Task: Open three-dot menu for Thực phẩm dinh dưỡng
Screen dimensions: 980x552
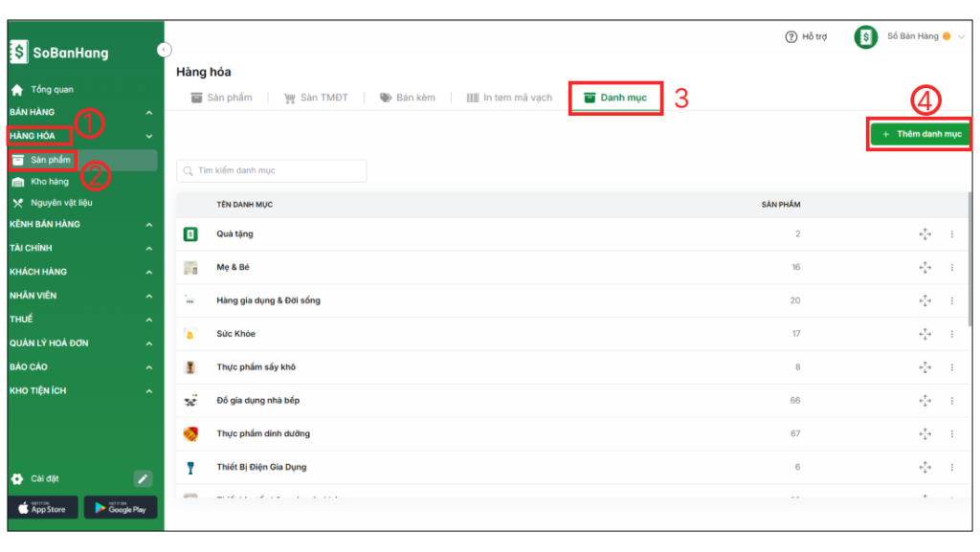Action: 951,434
